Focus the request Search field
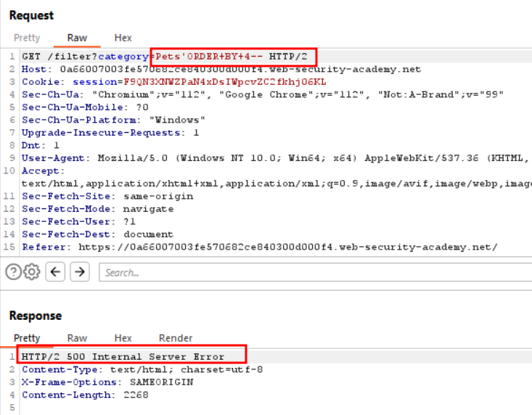The image size is (532, 415). click(316, 272)
